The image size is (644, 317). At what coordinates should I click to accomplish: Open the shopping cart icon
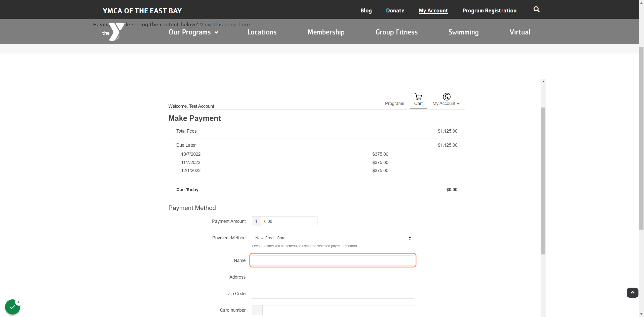tap(418, 97)
